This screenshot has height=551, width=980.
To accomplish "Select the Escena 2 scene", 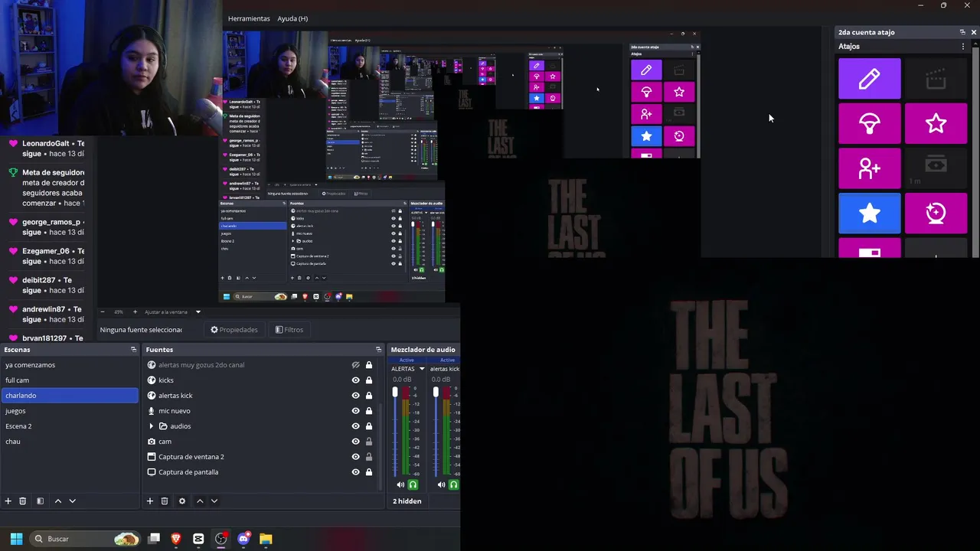I will (x=69, y=426).
